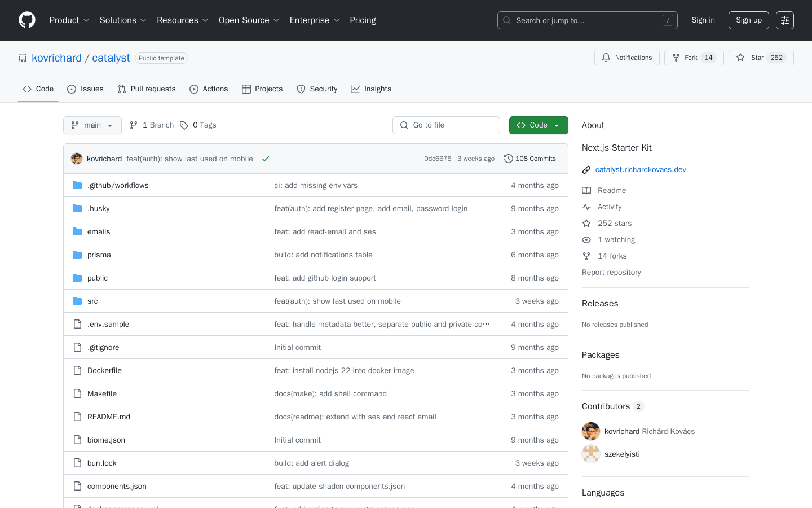812x508 pixels.
Task: Click the tag icon next to 0 Tags
Action: point(184,125)
